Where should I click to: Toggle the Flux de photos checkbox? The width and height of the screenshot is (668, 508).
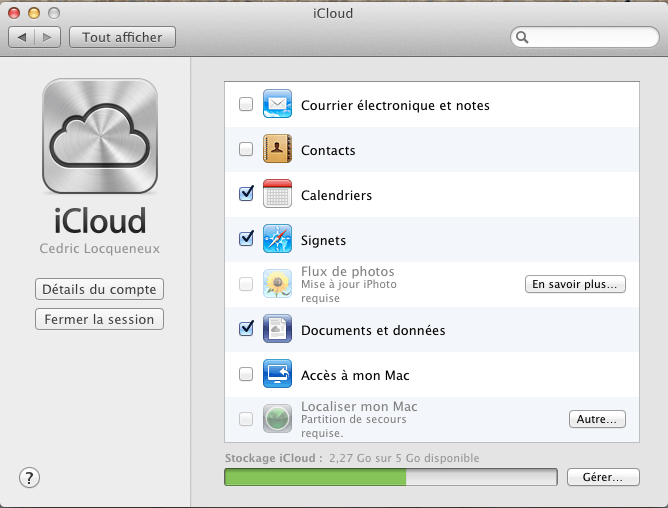[246, 284]
